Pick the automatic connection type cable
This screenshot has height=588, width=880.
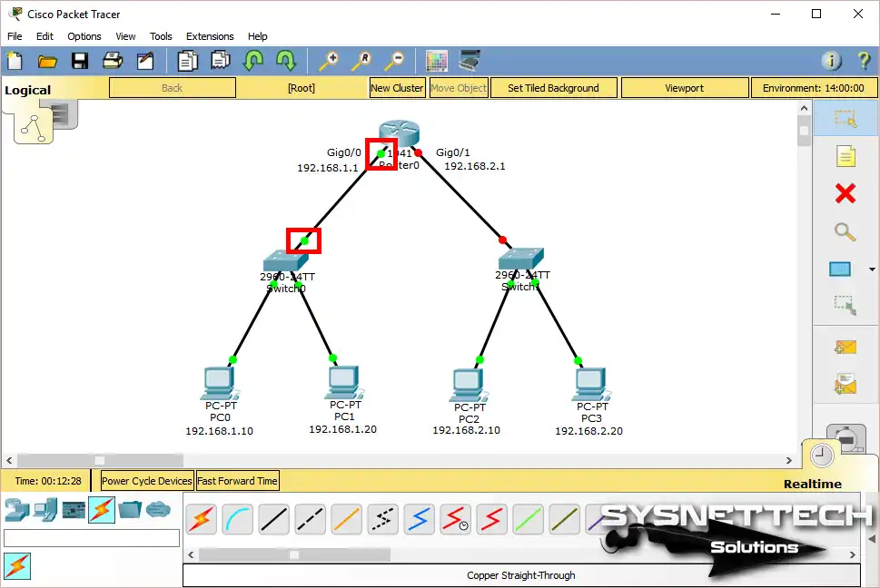(202, 519)
